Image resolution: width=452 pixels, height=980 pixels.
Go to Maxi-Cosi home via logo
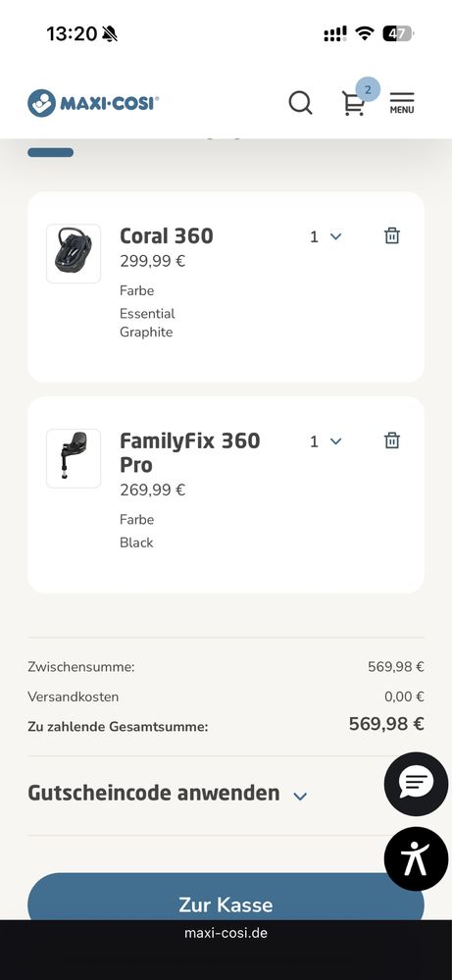tap(93, 103)
